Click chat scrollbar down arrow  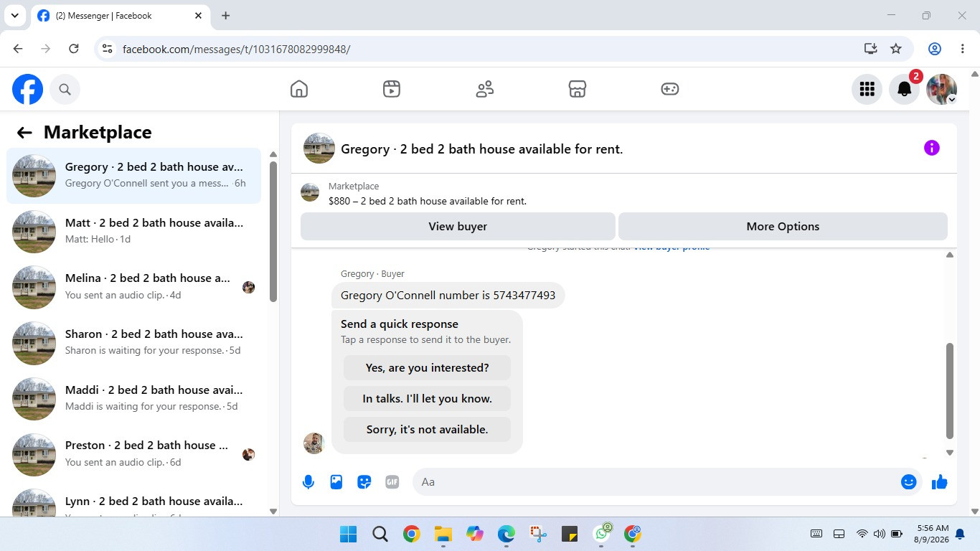[x=950, y=453]
